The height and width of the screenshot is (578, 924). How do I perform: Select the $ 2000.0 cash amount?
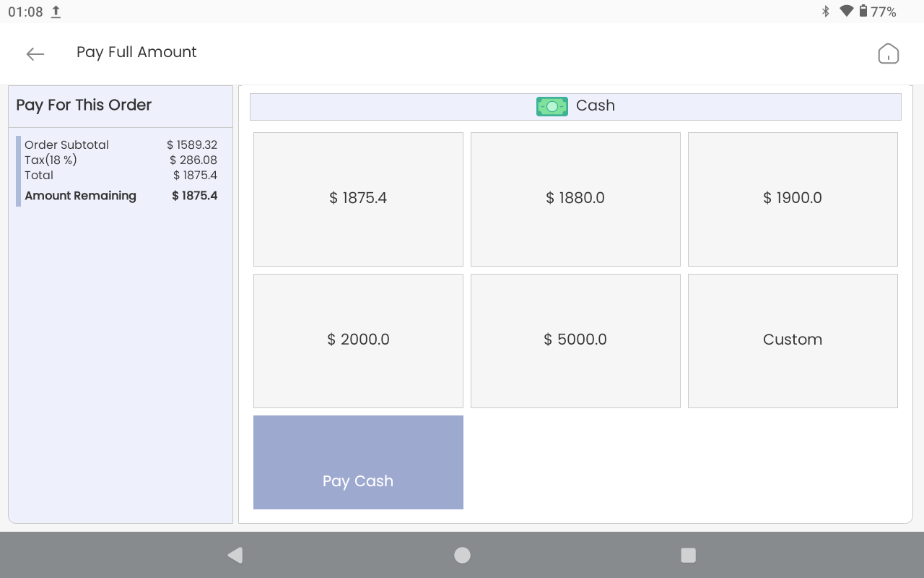click(358, 341)
